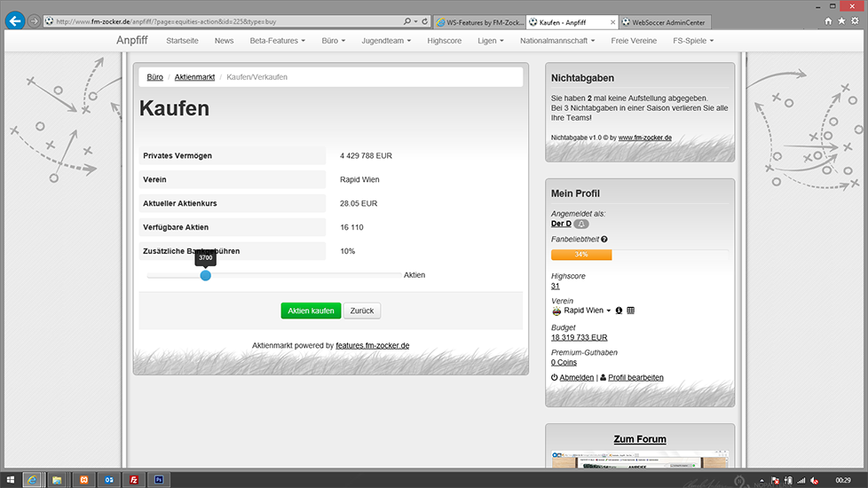The image size is (868, 488).
Task: Open File Explorer from the taskbar
Action: coord(57,479)
